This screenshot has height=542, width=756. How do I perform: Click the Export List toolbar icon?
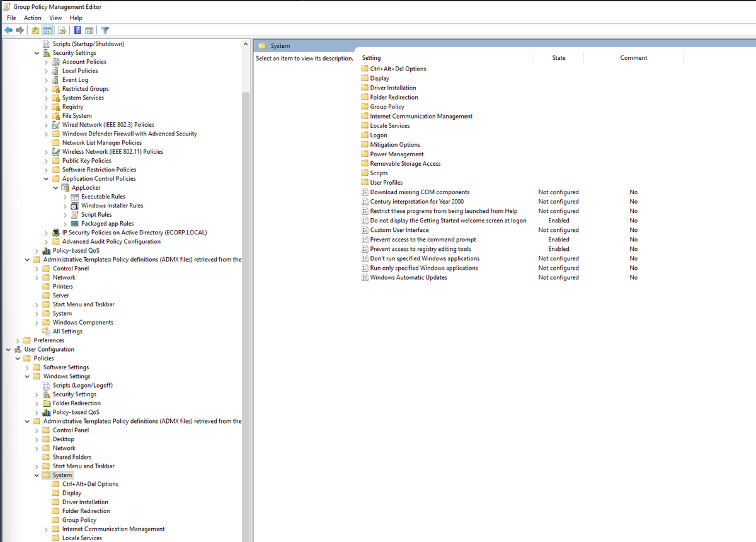pos(62,30)
